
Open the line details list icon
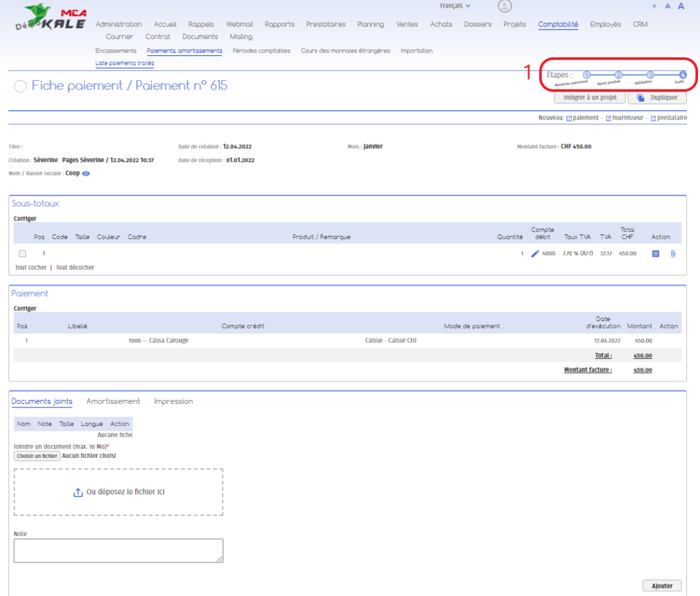656,254
